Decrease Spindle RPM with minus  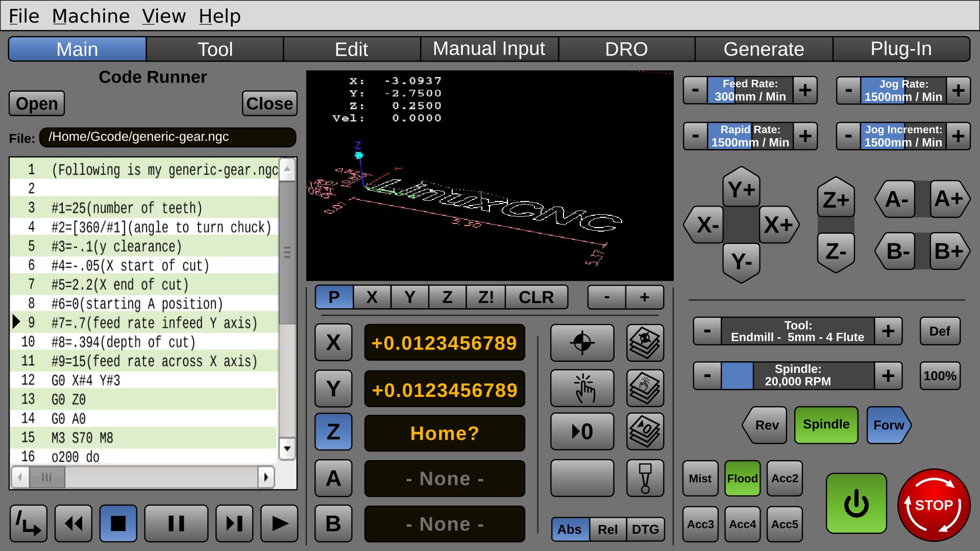coord(707,376)
